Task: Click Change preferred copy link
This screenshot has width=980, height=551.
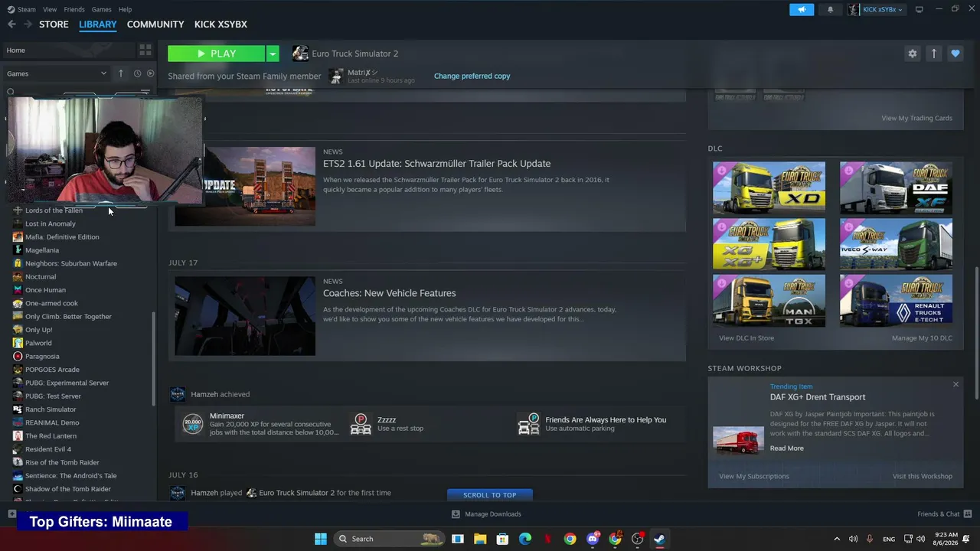Action: point(472,76)
